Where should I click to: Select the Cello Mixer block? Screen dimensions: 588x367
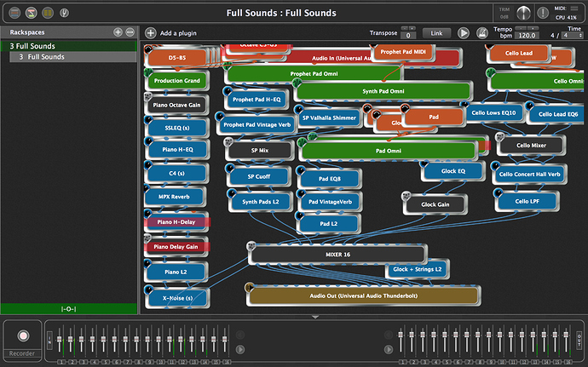tap(532, 146)
